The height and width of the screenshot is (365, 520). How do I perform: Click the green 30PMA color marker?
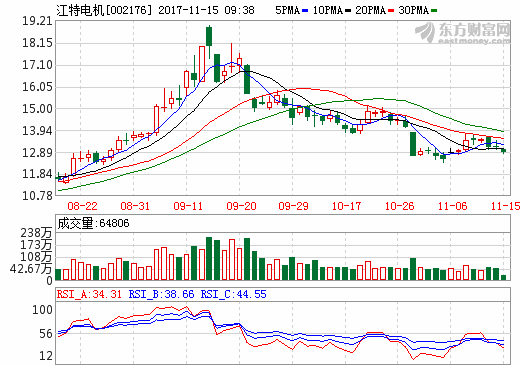[434, 11]
